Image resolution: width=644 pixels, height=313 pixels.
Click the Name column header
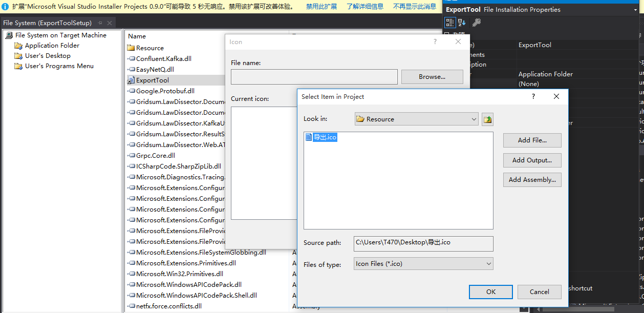point(137,36)
